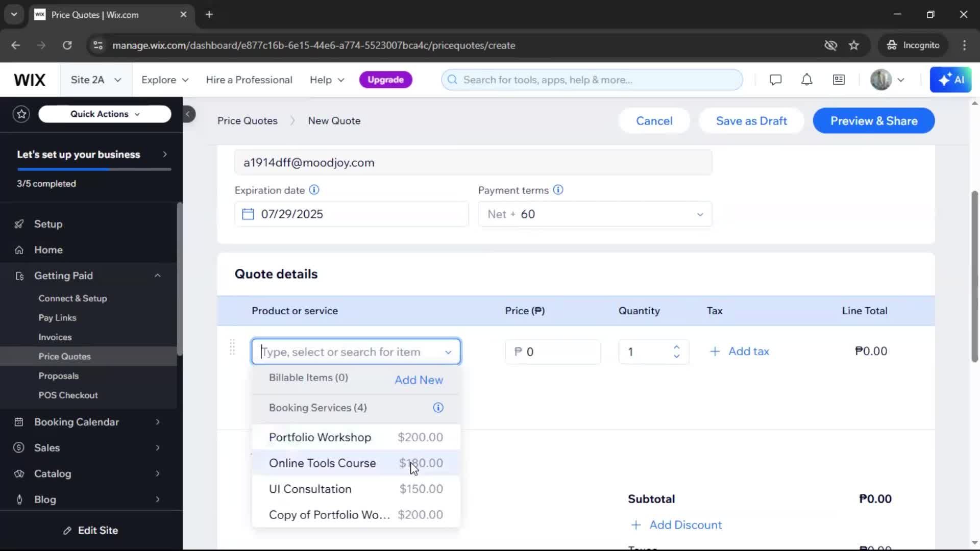Open the chat messages icon
980x551 pixels.
point(775,80)
